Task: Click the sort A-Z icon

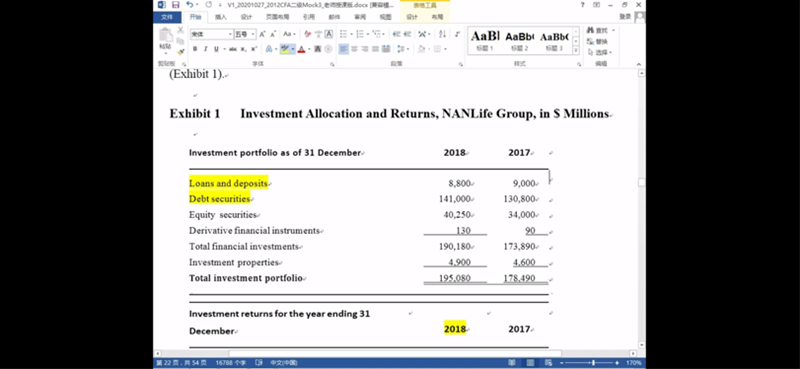Action: point(442,34)
